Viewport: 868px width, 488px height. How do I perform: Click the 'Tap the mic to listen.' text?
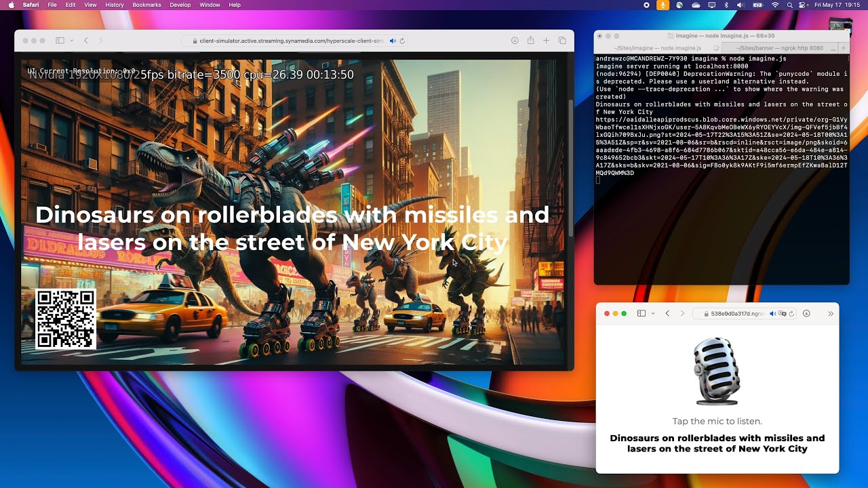pyautogui.click(x=717, y=421)
